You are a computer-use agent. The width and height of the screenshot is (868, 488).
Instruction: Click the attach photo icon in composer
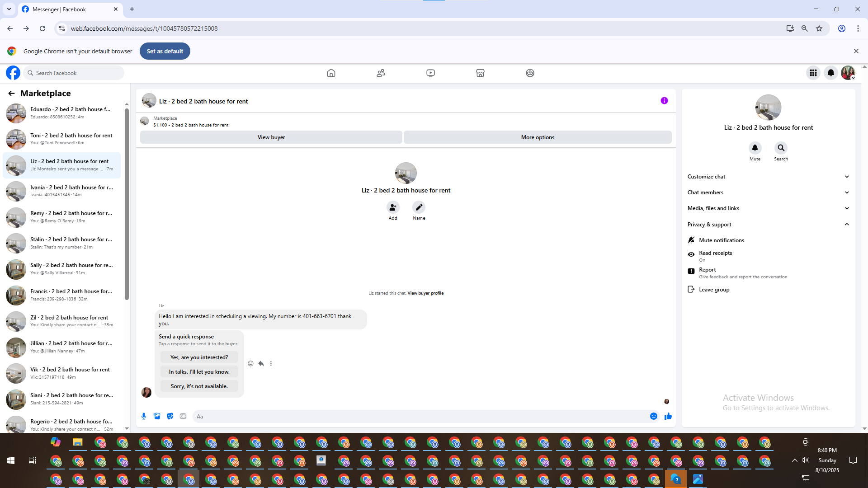[x=157, y=416]
